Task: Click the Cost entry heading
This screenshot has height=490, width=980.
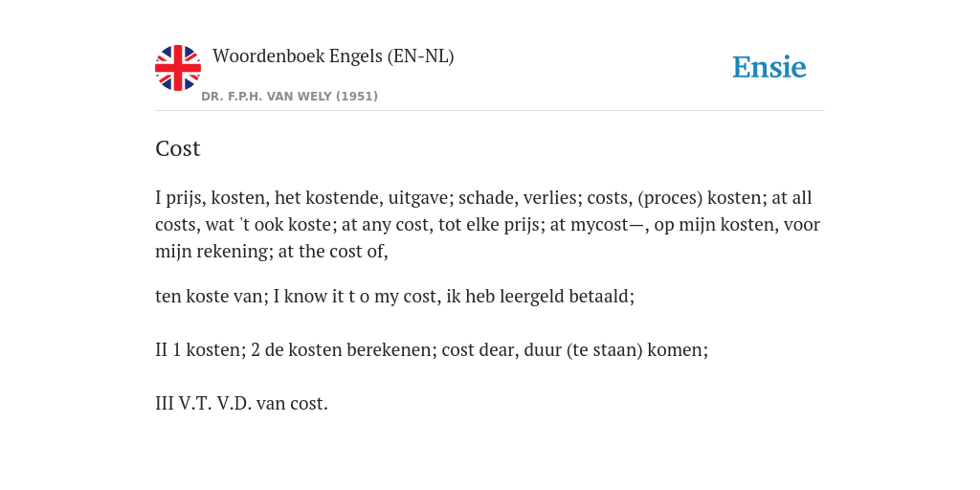Action: pos(177,148)
